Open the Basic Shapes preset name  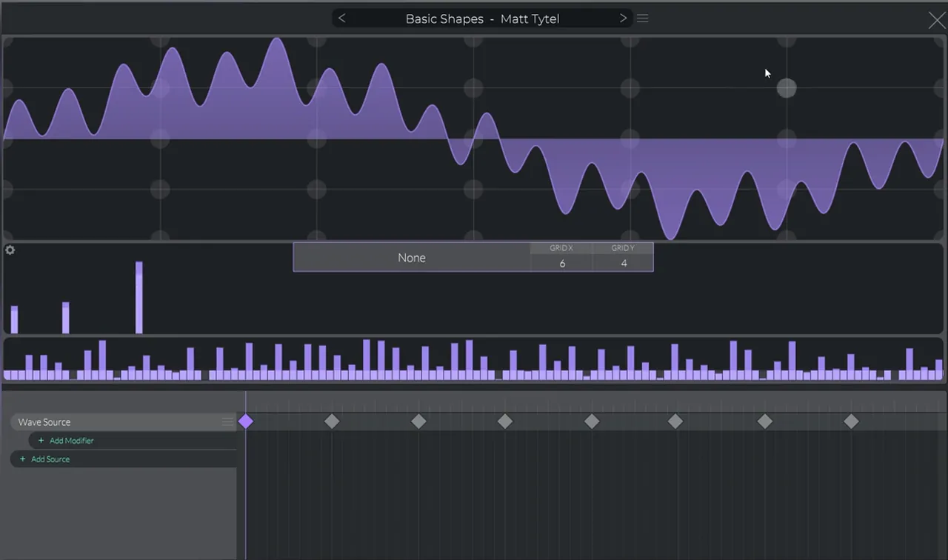482,19
